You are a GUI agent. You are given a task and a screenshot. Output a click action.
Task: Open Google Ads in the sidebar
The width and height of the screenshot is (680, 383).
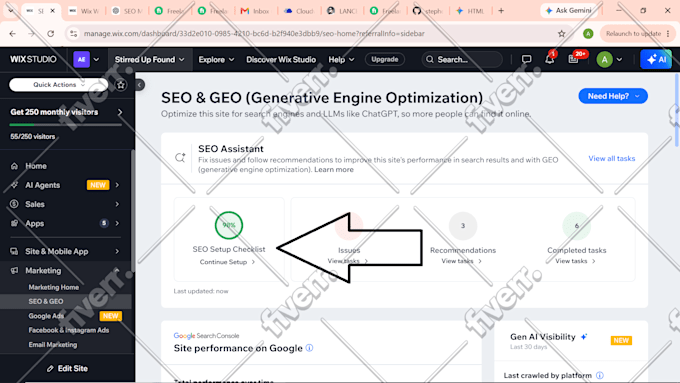(46, 316)
